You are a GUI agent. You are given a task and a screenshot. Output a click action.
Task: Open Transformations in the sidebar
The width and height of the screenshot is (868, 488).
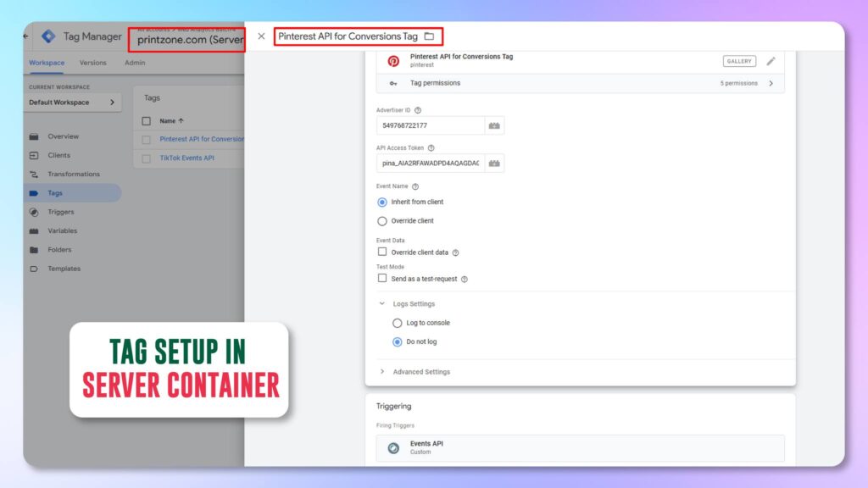coord(74,175)
